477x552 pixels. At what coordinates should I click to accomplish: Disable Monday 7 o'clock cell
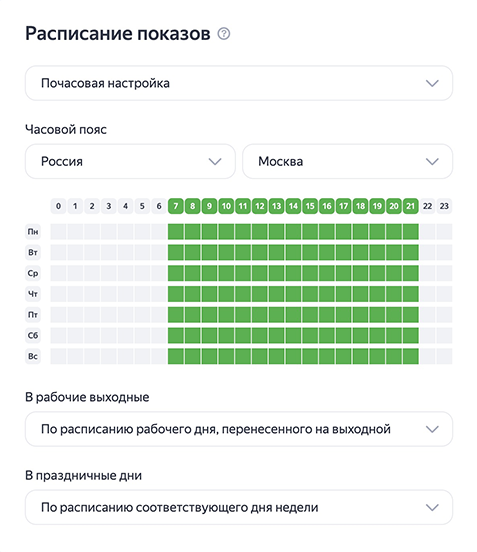[x=176, y=232]
